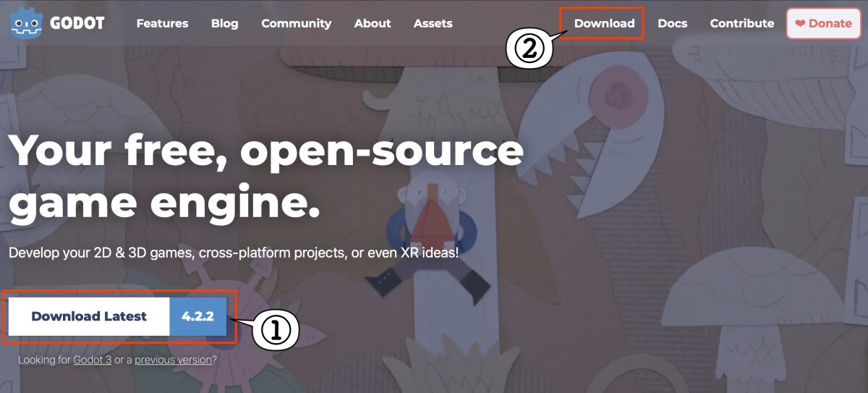Screen dimensions: 868x393
Task: Go to the Blog page
Action: click(224, 23)
